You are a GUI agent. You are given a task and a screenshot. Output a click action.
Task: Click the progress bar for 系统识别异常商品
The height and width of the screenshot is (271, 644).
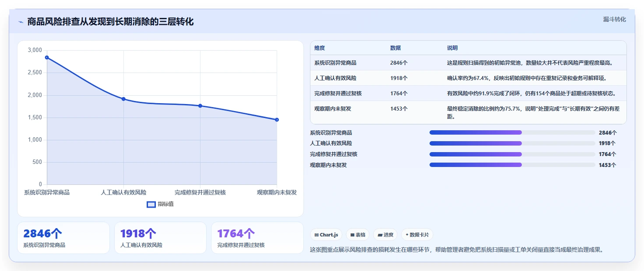[512, 132]
